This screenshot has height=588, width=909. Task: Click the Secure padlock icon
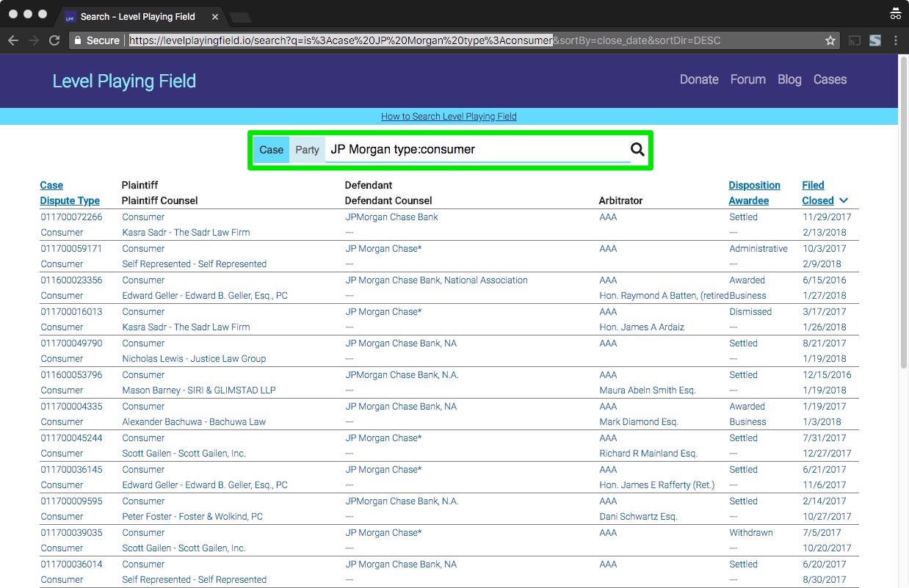[77, 41]
